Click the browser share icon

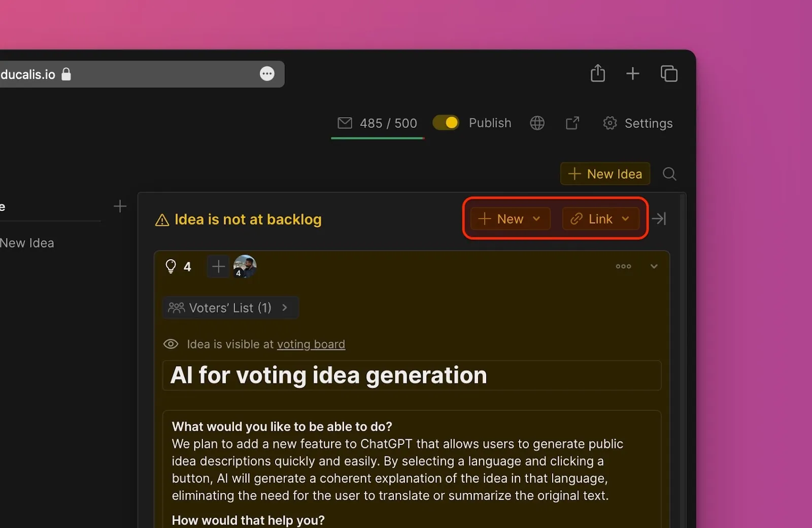tap(598, 74)
